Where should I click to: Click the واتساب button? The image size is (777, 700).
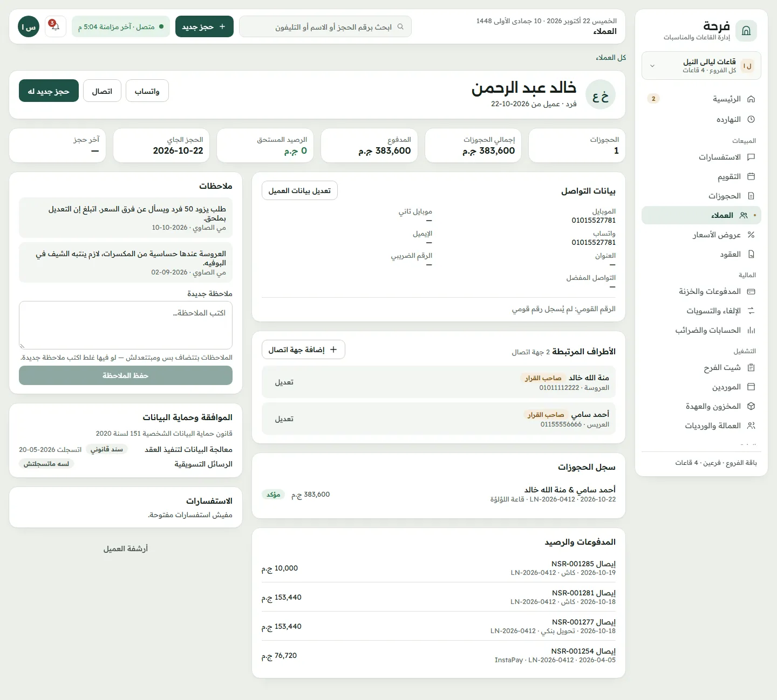coord(147,91)
